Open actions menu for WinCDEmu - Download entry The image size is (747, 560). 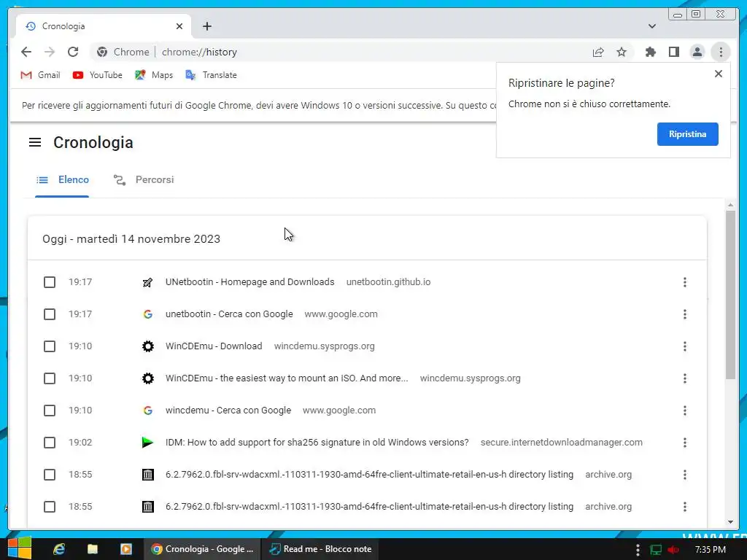tap(684, 346)
